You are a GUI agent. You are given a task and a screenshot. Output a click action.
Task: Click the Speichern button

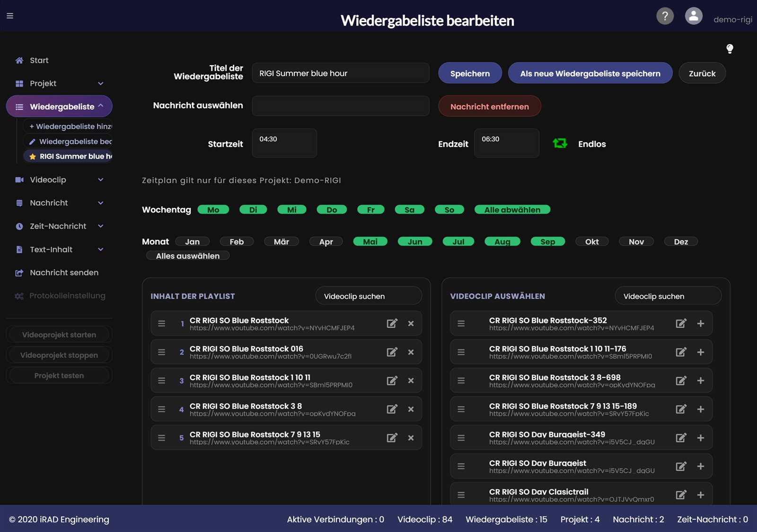pos(470,73)
